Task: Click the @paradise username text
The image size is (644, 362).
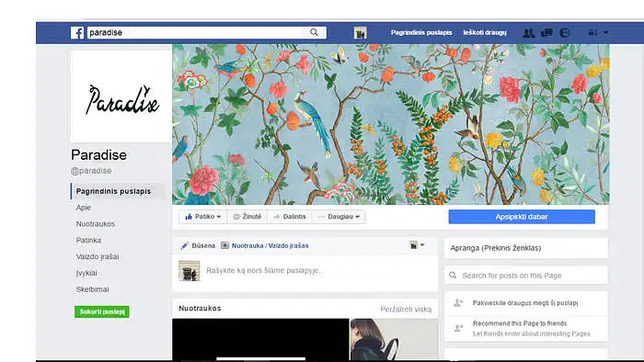Action: click(91, 171)
